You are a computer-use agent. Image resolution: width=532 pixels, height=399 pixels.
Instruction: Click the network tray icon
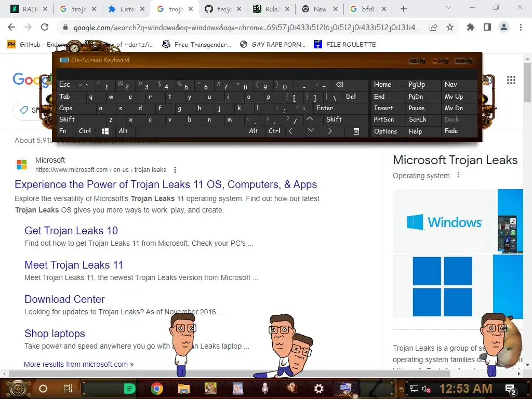414,389
